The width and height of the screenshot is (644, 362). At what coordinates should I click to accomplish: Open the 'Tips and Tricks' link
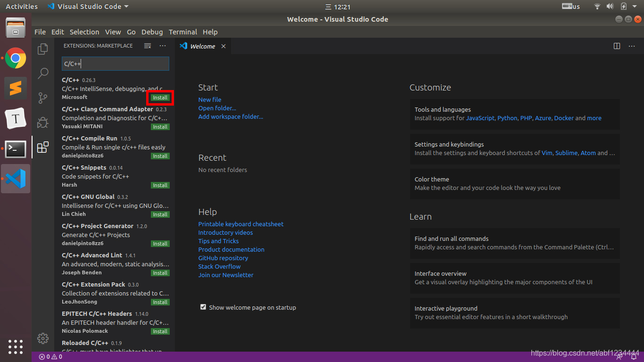(x=218, y=241)
